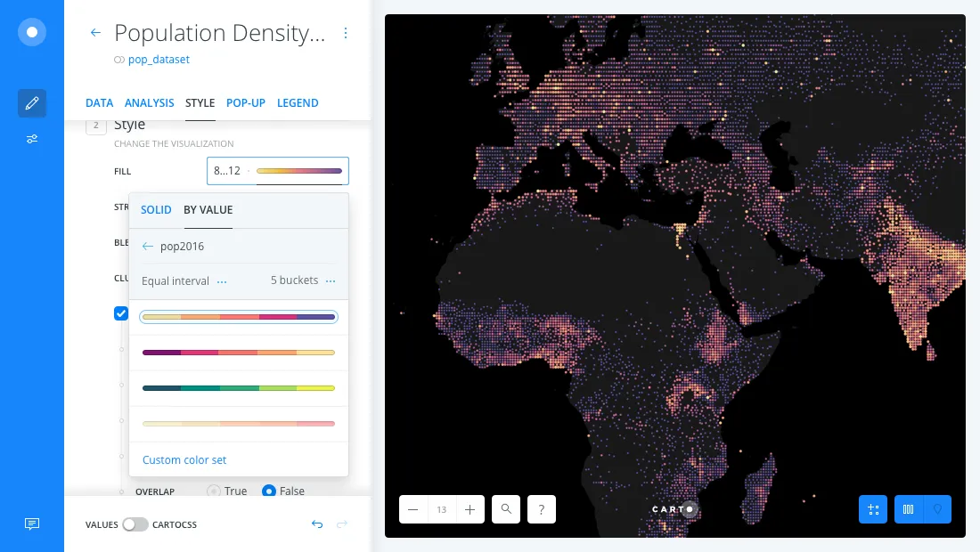980x552 pixels.
Task: Open the legend bars icon near map corner
Action: [x=908, y=509]
